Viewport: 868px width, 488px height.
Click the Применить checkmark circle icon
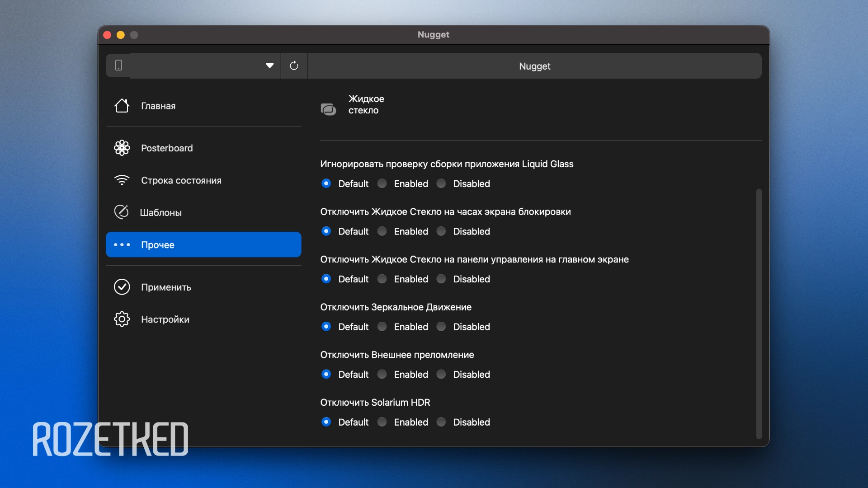point(122,287)
